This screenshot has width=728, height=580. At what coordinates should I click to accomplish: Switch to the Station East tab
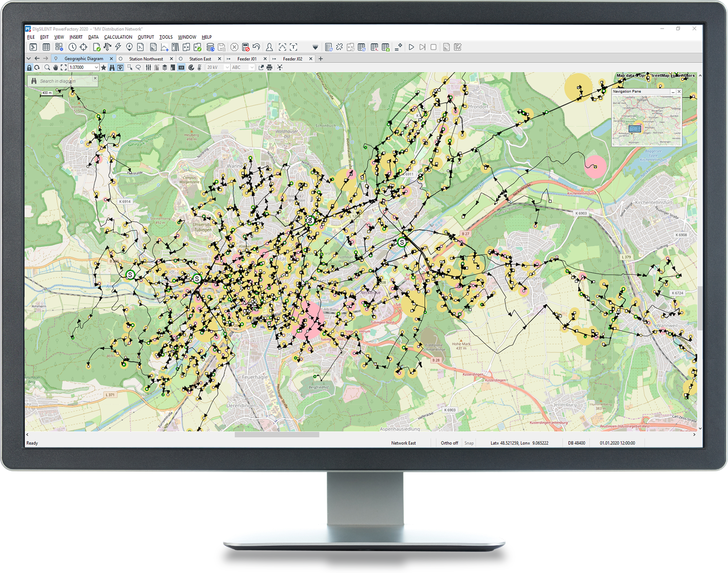tap(200, 59)
